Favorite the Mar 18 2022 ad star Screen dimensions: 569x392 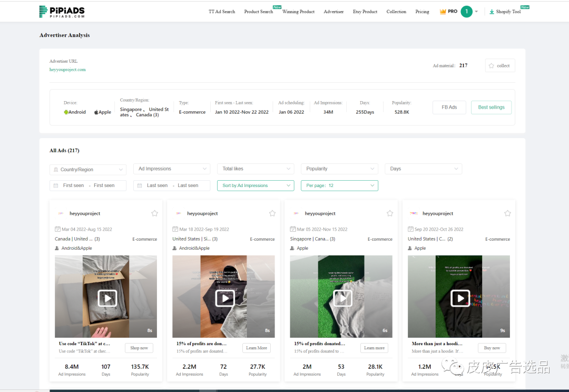[x=272, y=213]
